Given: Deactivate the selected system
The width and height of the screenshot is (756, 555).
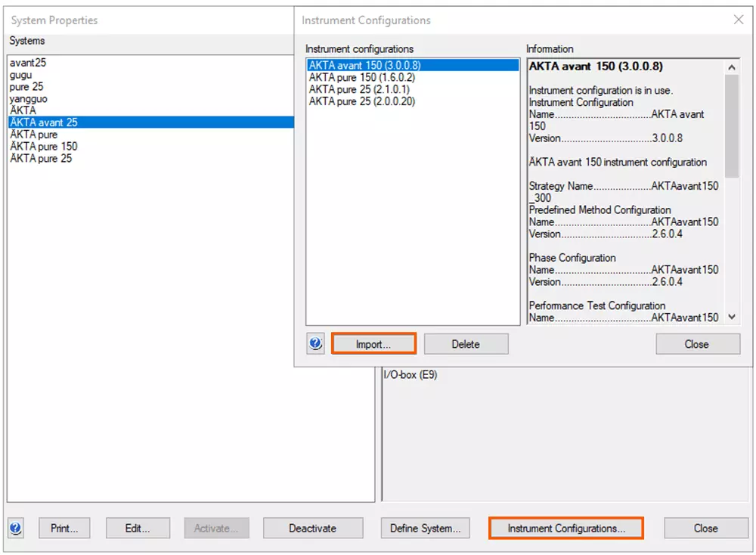Looking at the screenshot, I should pos(312,529).
